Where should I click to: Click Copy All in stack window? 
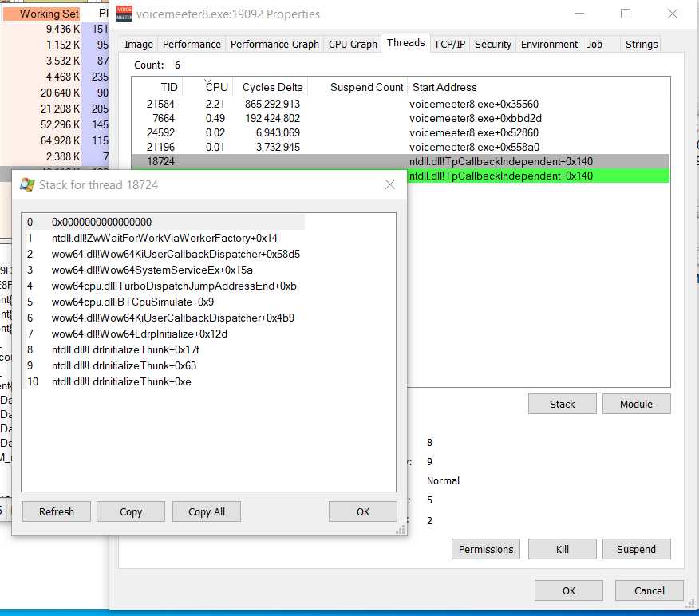click(x=207, y=511)
